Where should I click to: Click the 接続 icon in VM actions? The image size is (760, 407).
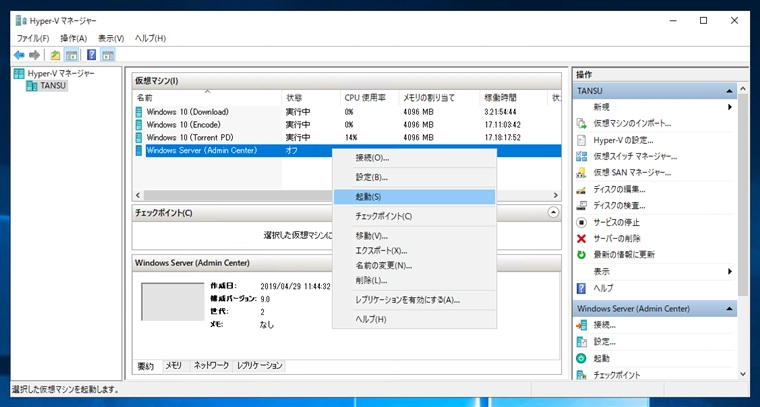click(x=581, y=325)
